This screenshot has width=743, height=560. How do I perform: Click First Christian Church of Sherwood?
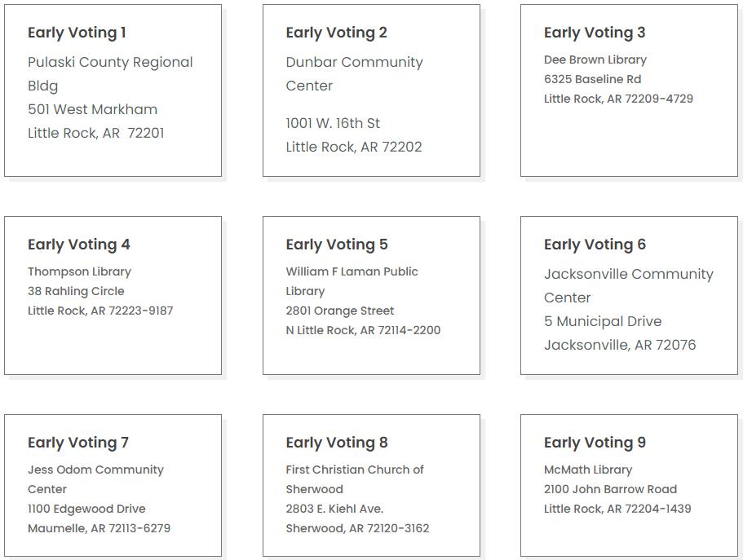coord(354,470)
